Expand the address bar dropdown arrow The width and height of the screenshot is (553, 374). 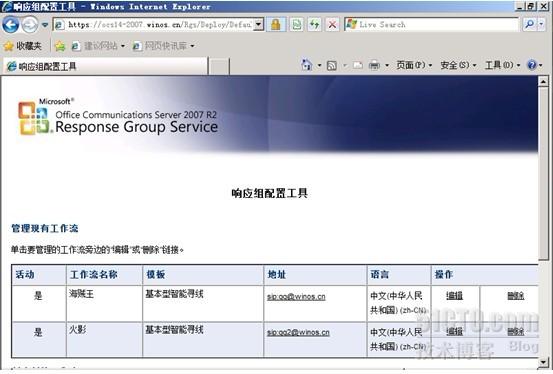tap(259, 25)
